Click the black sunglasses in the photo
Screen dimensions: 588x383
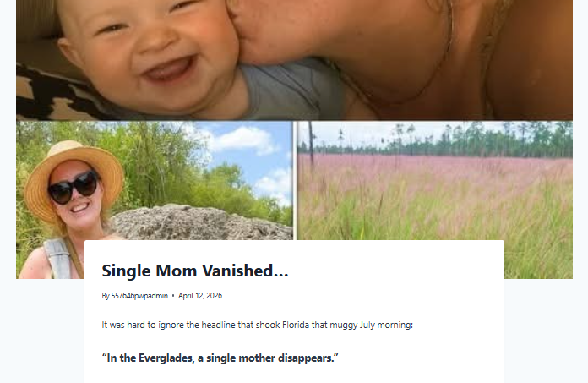[x=73, y=187]
